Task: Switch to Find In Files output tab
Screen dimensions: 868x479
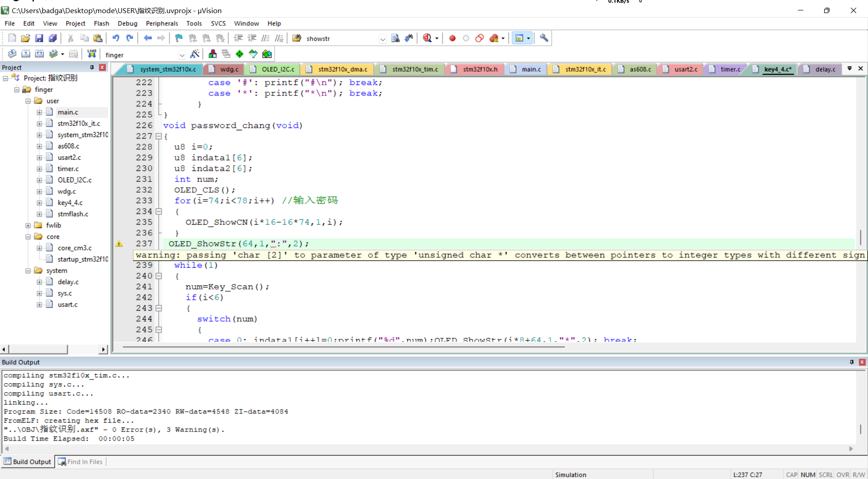Action: (81, 462)
